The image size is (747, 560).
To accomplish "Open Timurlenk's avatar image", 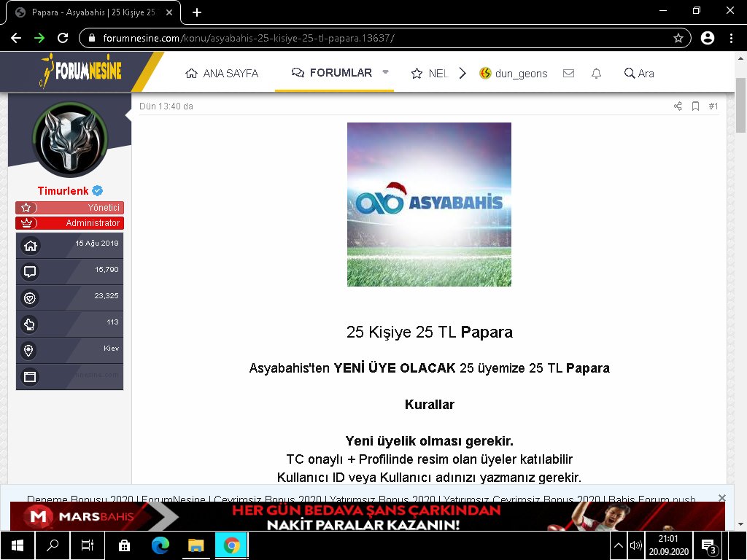I will click(x=70, y=139).
